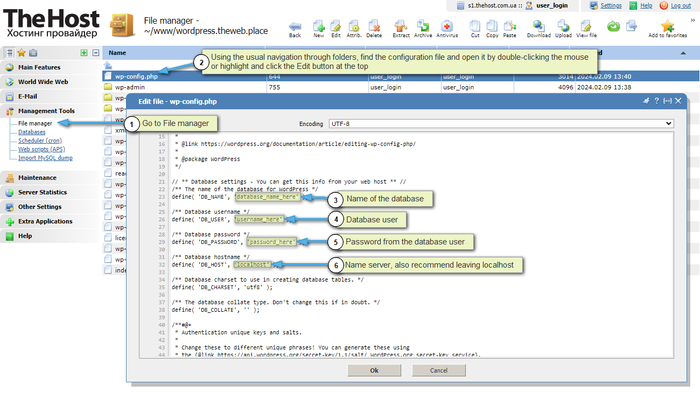Click the Delete toolbar icon
The image size is (700, 399).
click(x=374, y=29)
